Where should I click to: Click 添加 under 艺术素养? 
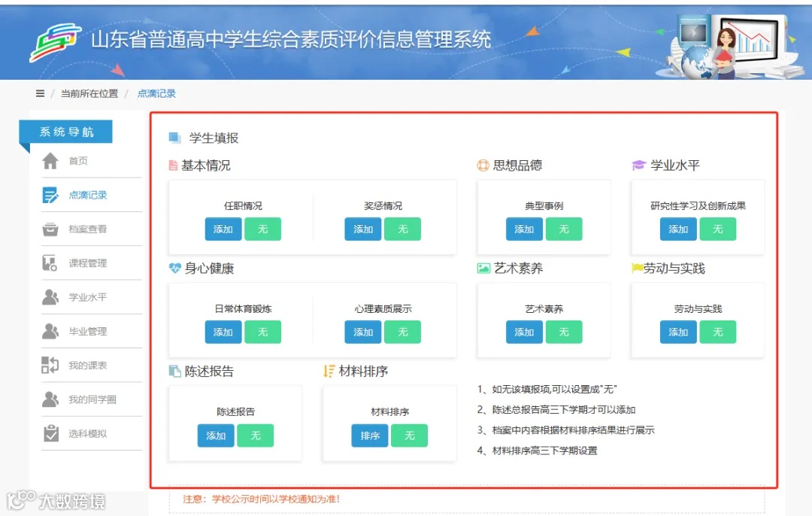click(523, 332)
